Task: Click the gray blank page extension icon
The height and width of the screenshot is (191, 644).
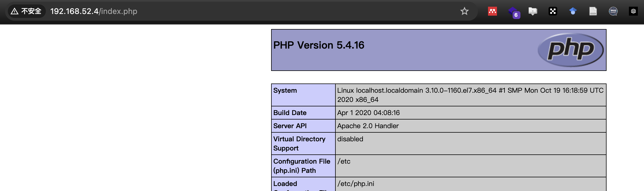Action: click(593, 11)
